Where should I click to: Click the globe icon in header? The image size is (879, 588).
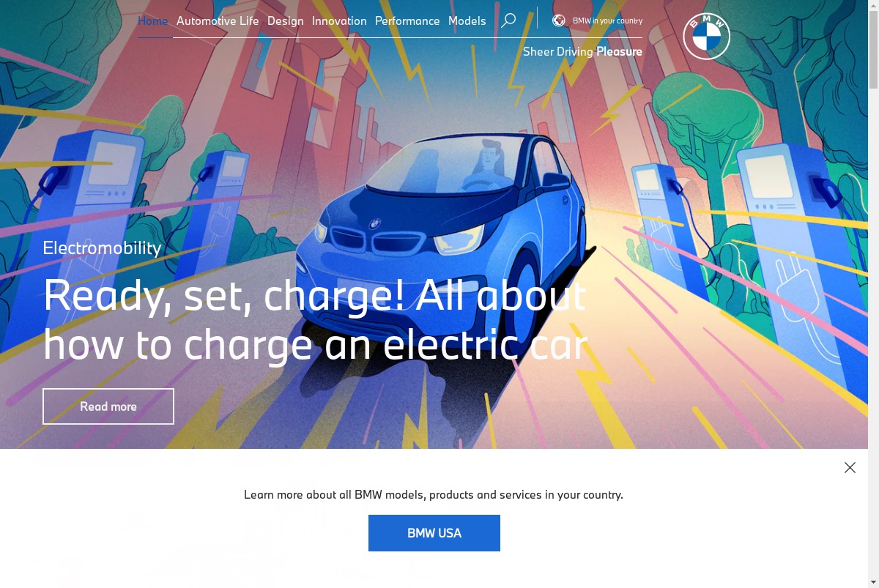tap(558, 21)
